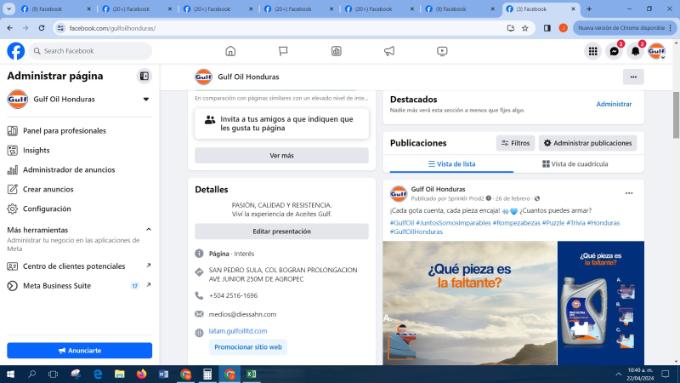
Task: Open the Gulf Oil Honduras post author name
Action: coord(438,189)
